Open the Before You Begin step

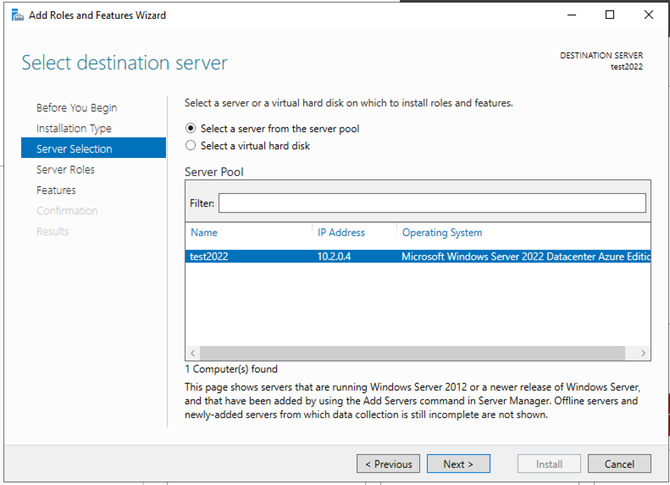click(76, 108)
